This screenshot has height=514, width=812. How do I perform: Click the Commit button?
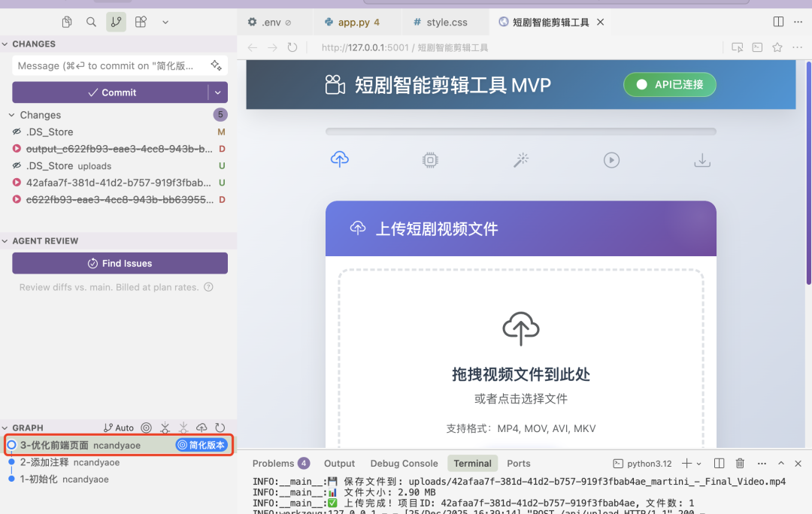click(111, 92)
